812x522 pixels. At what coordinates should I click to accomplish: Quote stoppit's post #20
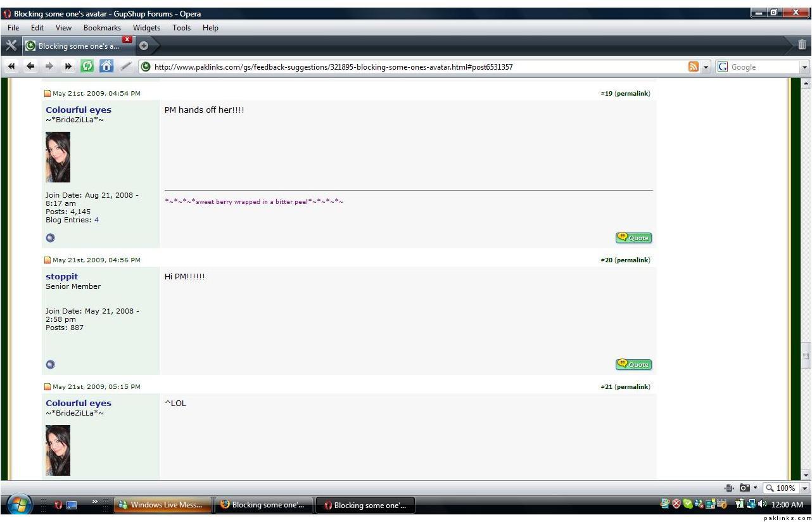[x=633, y=364]
